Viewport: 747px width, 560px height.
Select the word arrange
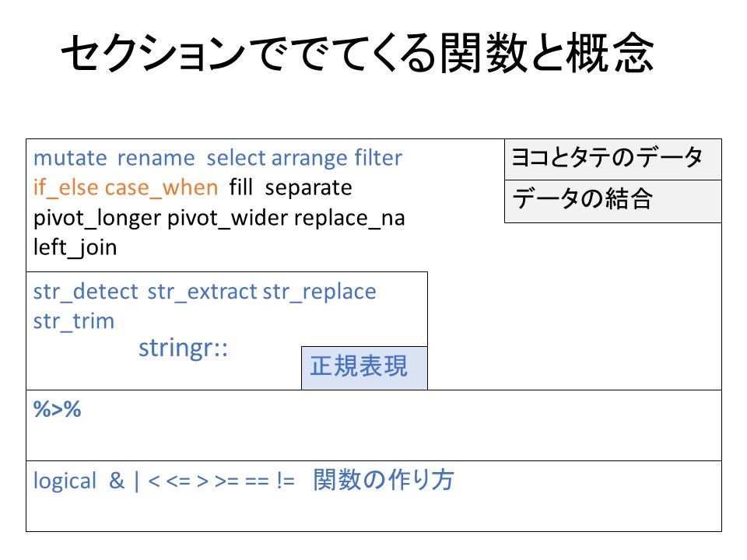pos(309,159)
